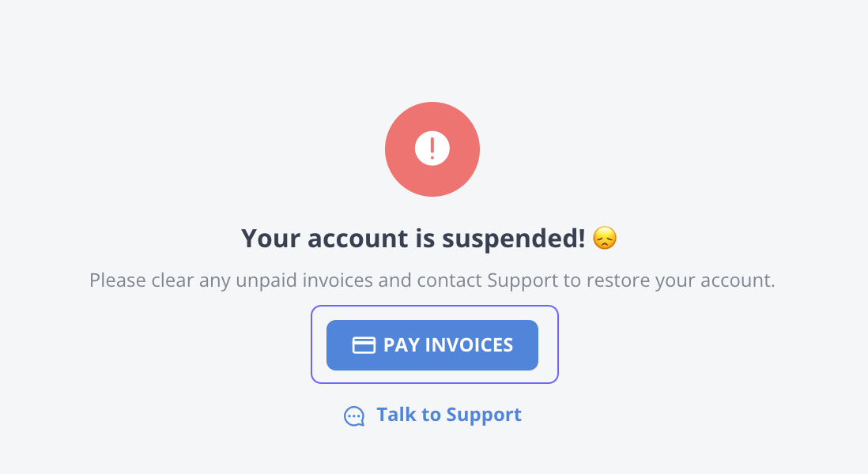Click the chat bubble icon beside Talk to Support
Viewport: 868px width, 474px height.
354,415
